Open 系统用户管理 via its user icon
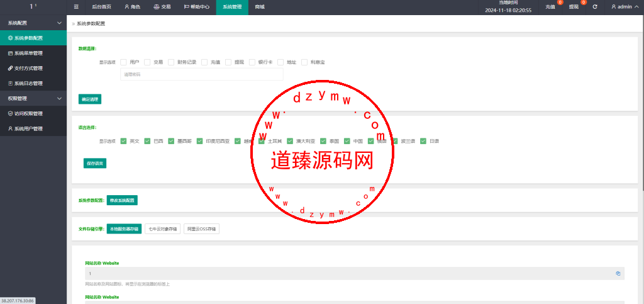Screen dimensions: 644x304 click(x=10, y=129)
